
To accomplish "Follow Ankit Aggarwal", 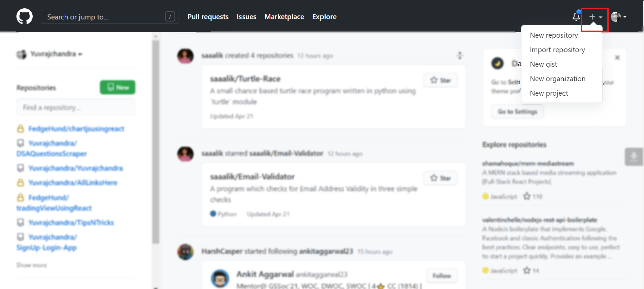I will coord(441,276).
